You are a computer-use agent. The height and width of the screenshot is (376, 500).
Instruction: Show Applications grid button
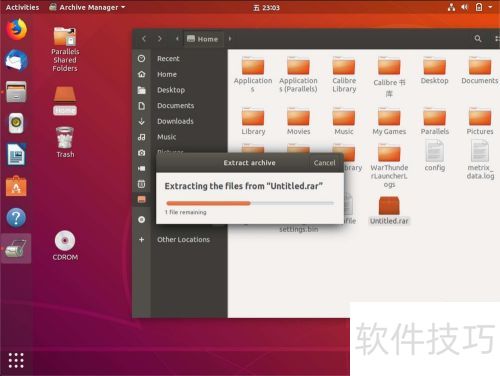coord(16,360)
